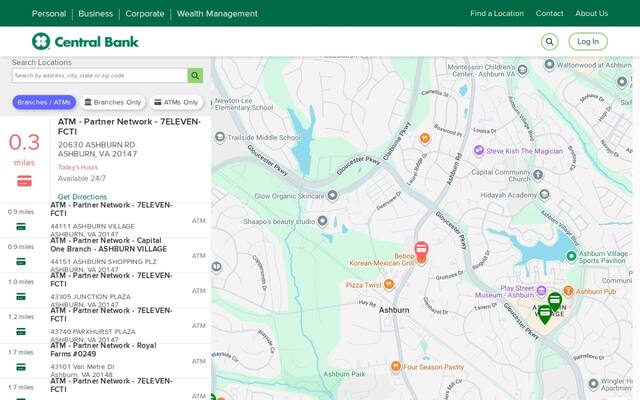Click Pizza Twist restaurant marker on map

click(x=389, y=284)
